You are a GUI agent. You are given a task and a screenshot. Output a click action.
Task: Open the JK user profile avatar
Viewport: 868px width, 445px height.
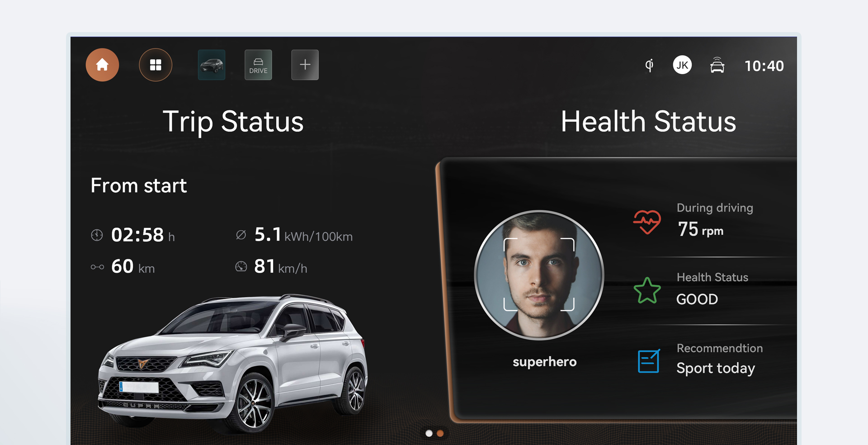tap(682, 65)
